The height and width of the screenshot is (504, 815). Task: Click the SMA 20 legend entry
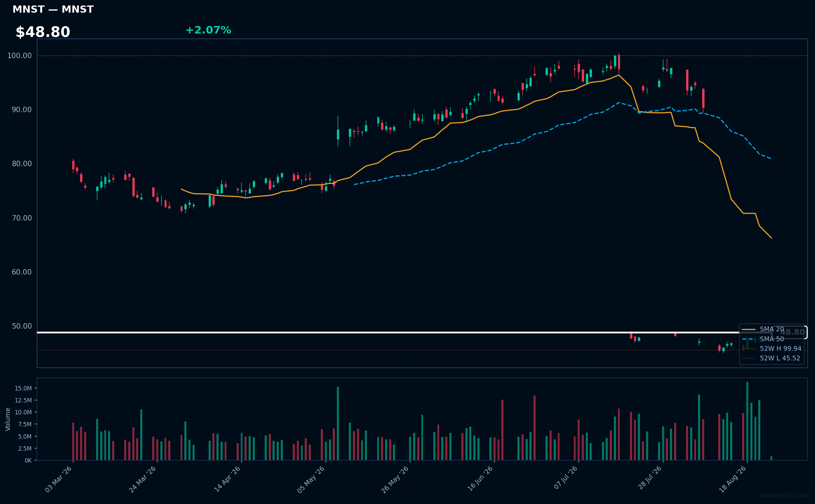pyautogui.click(x=763, y=329)
